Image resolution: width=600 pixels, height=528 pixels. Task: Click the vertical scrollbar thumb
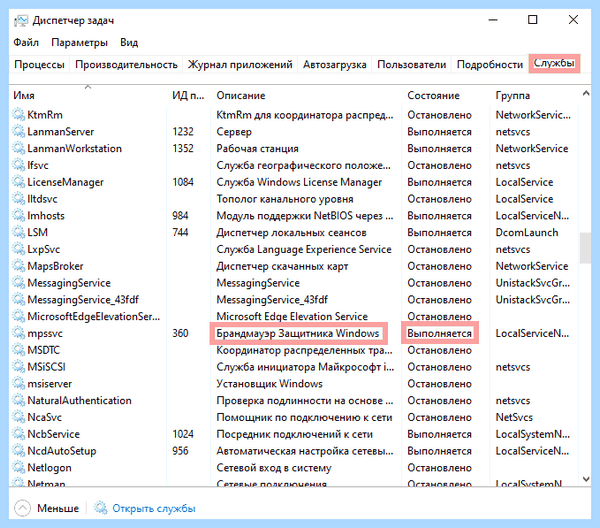(585, 248)
